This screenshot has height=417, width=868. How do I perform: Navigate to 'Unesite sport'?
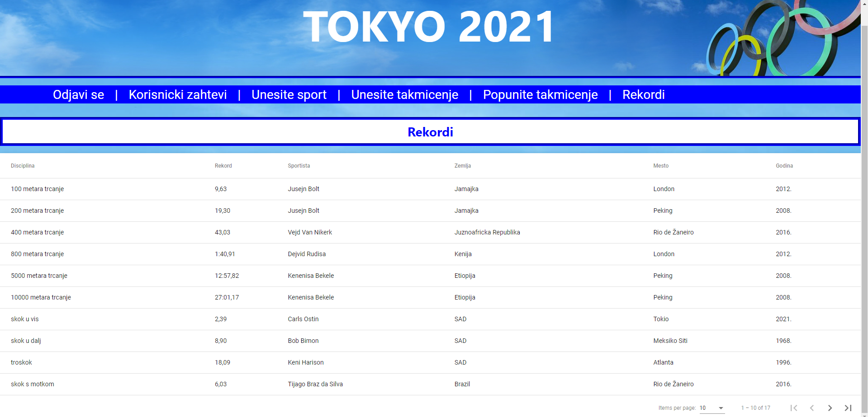[x=289, y=95]
